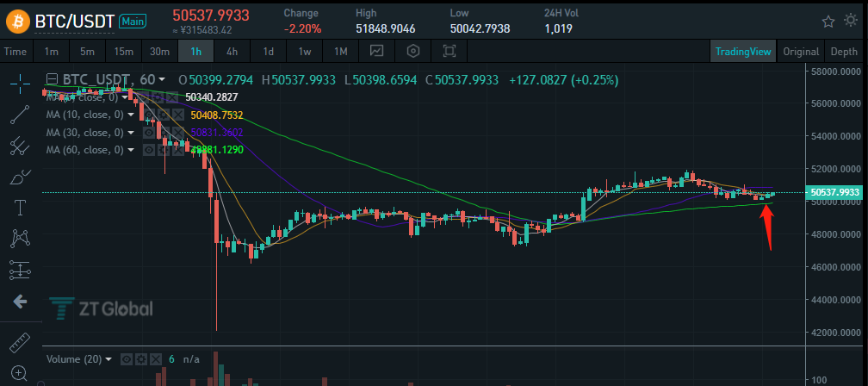
Task: Click the 58000.0000 price axis label
Action: click(x=838, y=71)
